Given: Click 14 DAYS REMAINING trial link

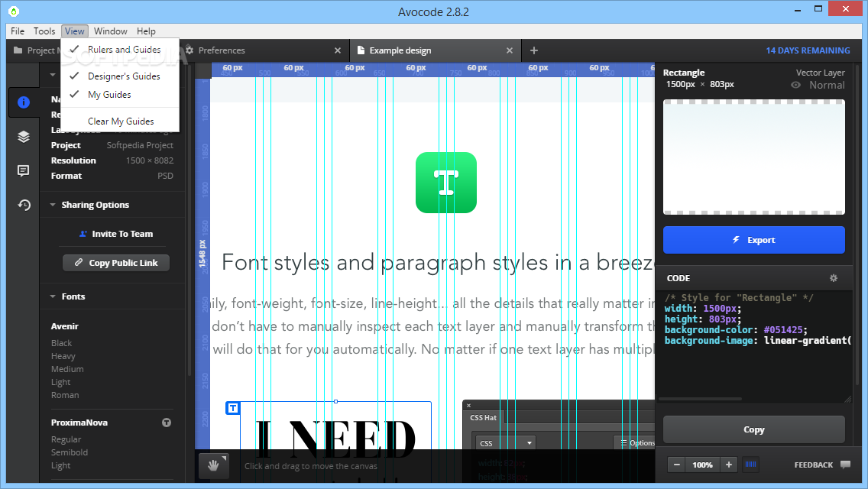Looking at the screenshot, I should coord(808,50).
